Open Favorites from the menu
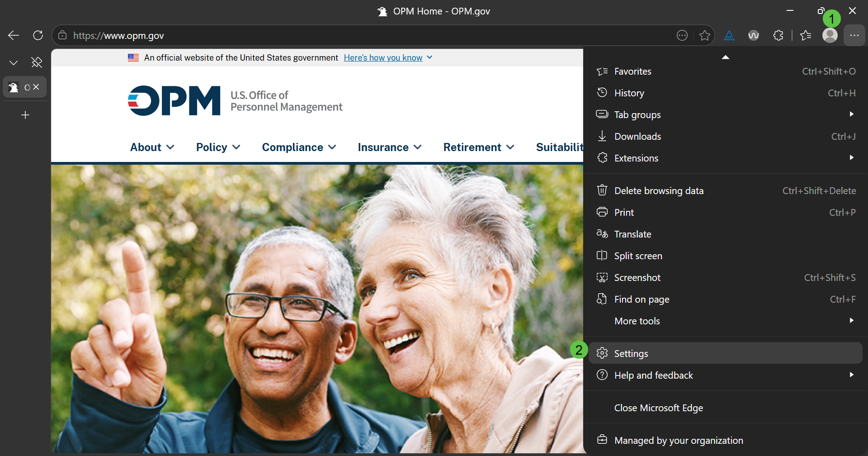868x456 pixels. 726,71
